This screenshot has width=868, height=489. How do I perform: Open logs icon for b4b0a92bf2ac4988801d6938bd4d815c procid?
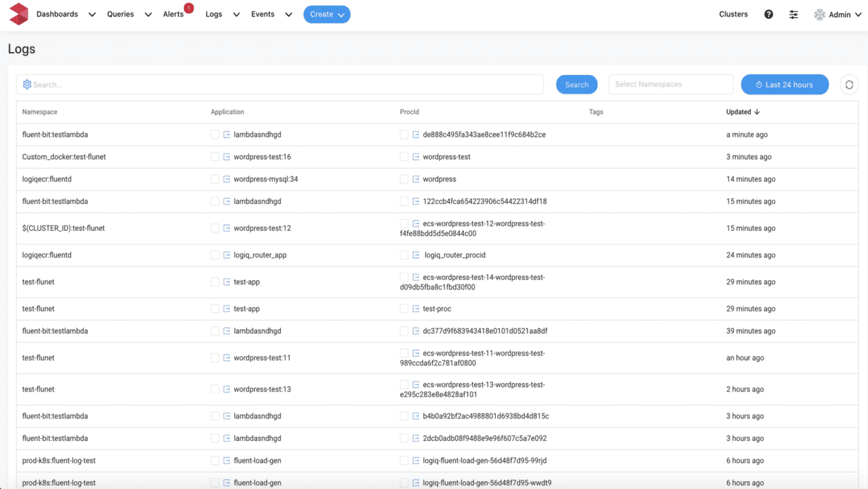(x=416, y=416)
